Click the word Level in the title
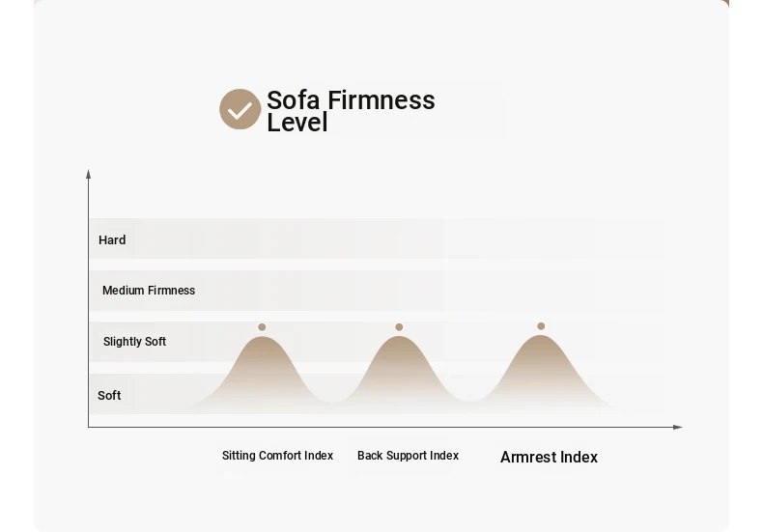Screen dimensions: 763x532 point(297,123)
